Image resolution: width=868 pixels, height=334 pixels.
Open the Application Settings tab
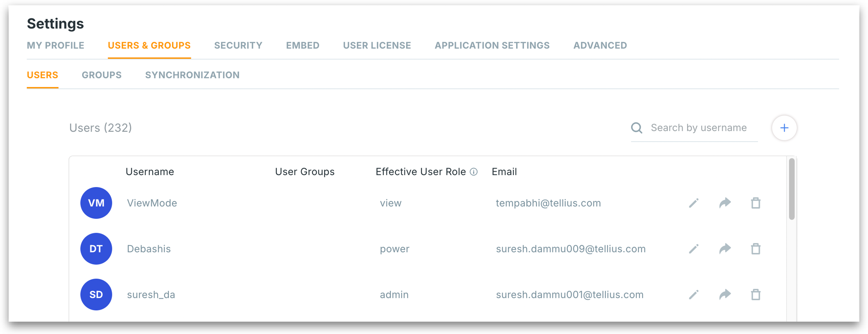pyautogui.click(x=492, y=46)
